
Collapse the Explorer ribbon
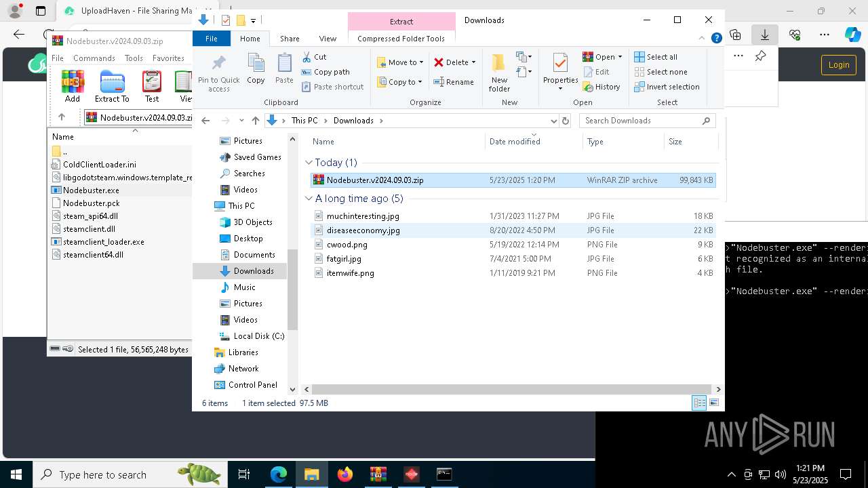click(702, 38)
